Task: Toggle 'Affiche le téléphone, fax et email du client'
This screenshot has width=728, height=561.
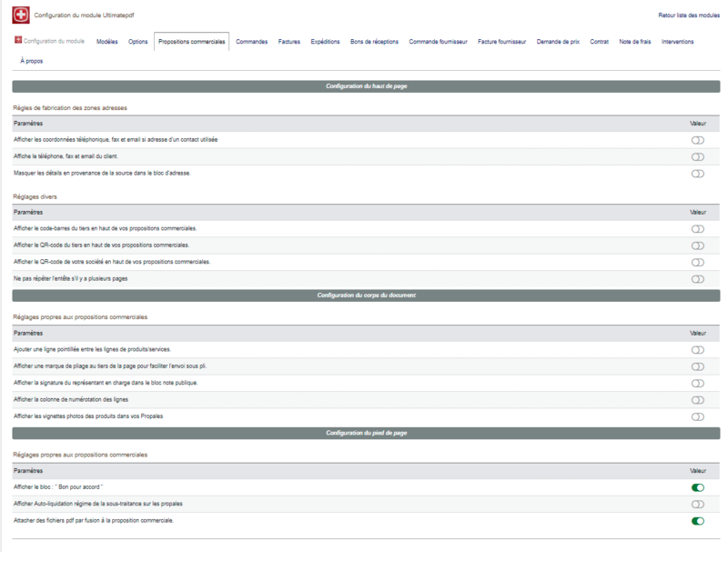Action: pos(697,156)
